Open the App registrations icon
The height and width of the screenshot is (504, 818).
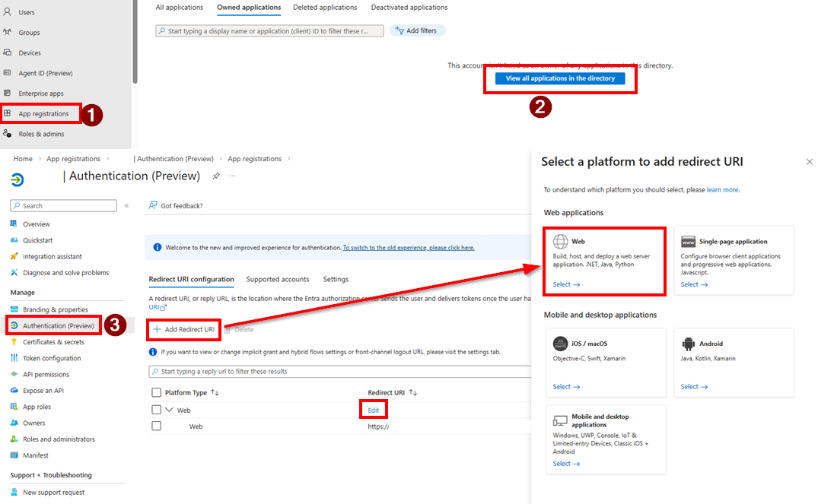click(8, 113)
